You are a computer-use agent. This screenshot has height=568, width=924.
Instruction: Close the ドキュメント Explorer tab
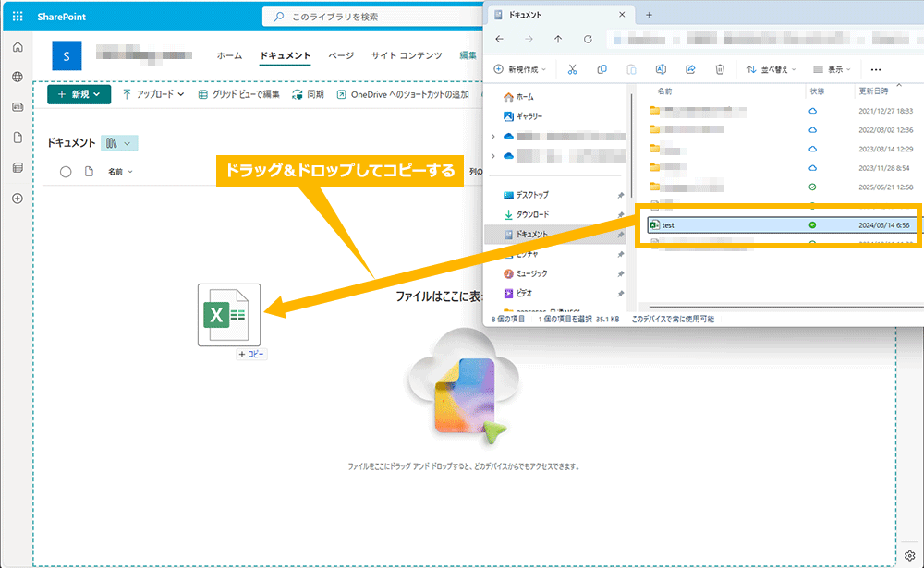click(x=622, y=15)
